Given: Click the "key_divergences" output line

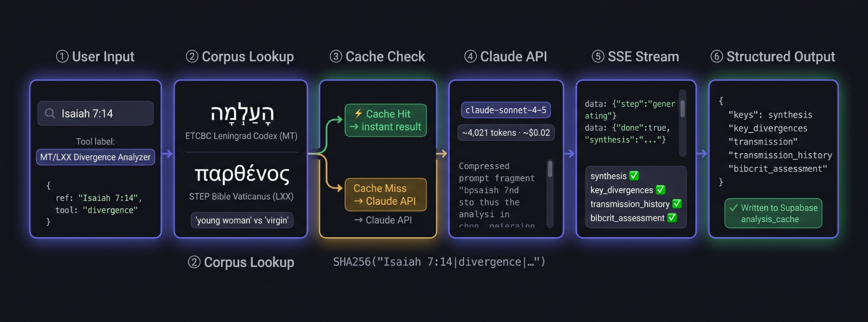Looking at the screenshot, I should 768,128.
